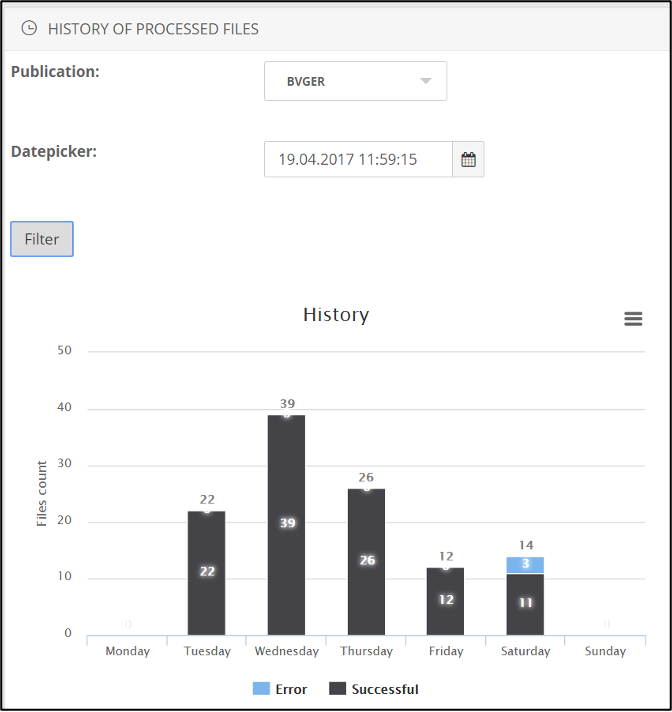Screen dimensions: 672x712
Task: Click the date input field showing 19.04.2017
Action: tap(358, 159)
